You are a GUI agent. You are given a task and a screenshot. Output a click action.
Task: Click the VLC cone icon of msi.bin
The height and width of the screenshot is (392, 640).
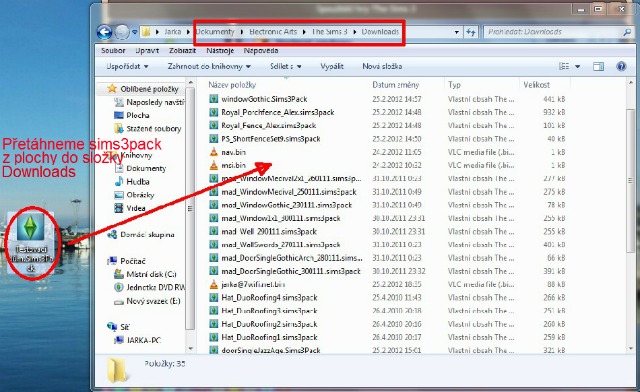pyautogui.click(x=213, y=165)
